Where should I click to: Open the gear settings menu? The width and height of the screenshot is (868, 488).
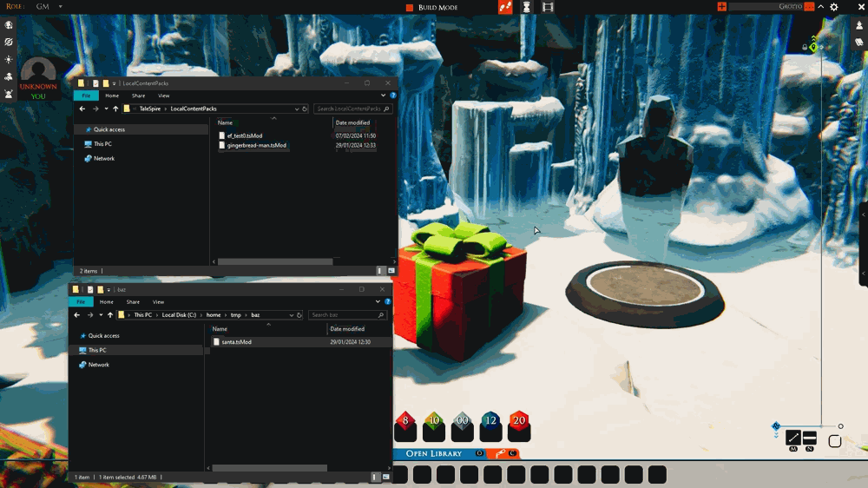click(833, 7)
